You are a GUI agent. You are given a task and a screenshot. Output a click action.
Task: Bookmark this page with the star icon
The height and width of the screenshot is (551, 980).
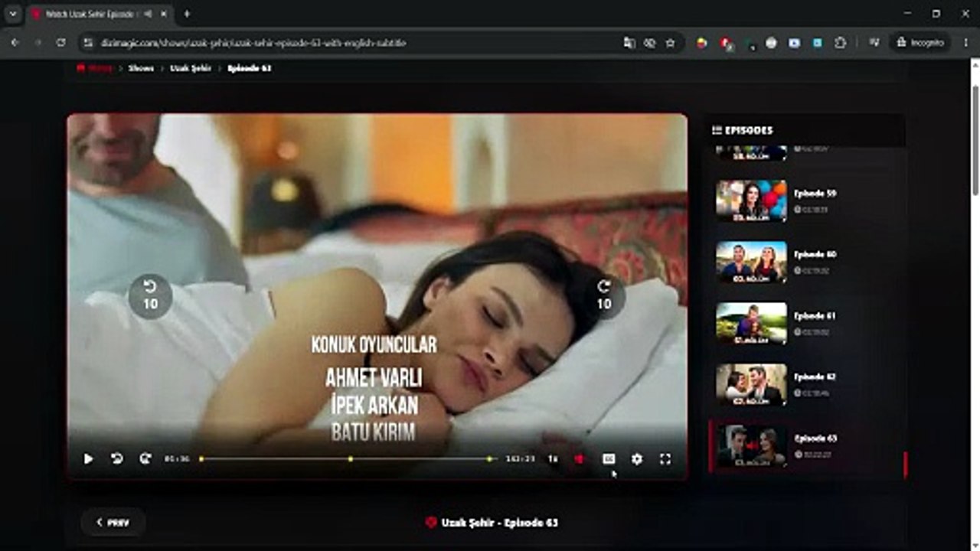click(670, 43)
